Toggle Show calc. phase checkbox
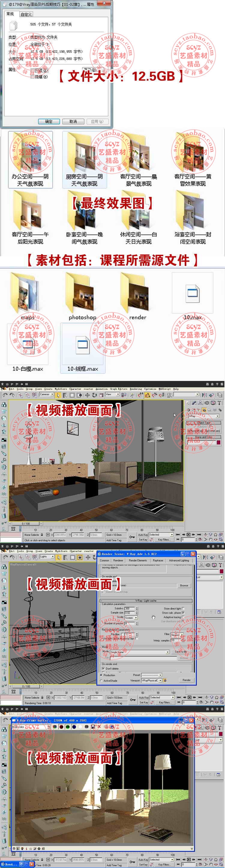The height and width of the screenshot is (868, 225). coord(183,613)
